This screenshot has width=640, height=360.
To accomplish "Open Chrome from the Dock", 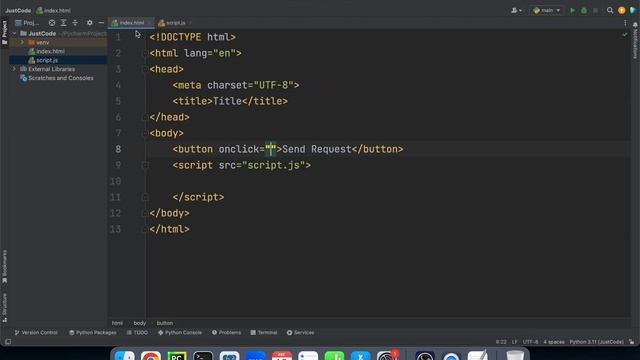I will coord(151,356).
